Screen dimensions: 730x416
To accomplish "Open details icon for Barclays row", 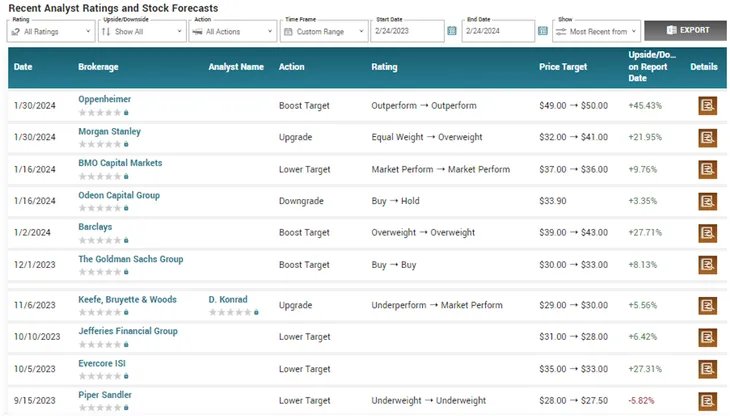I will 707,233.
